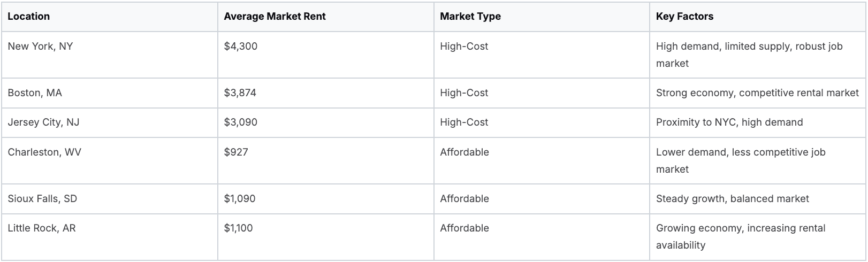Select the Market Type column header
Image resolution: width=868 pixels, height=262 pixels.
[470, 17]
